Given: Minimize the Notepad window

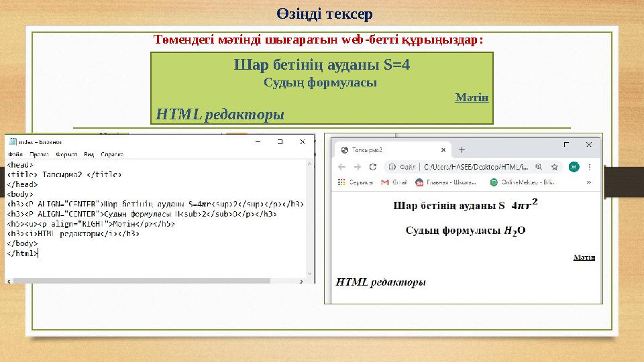Looking at the screenshot, I should [x=258, y=141].
